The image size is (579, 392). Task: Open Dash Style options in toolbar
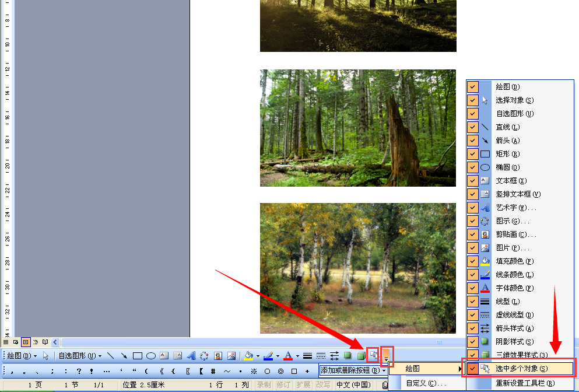(x=321, y=356)
